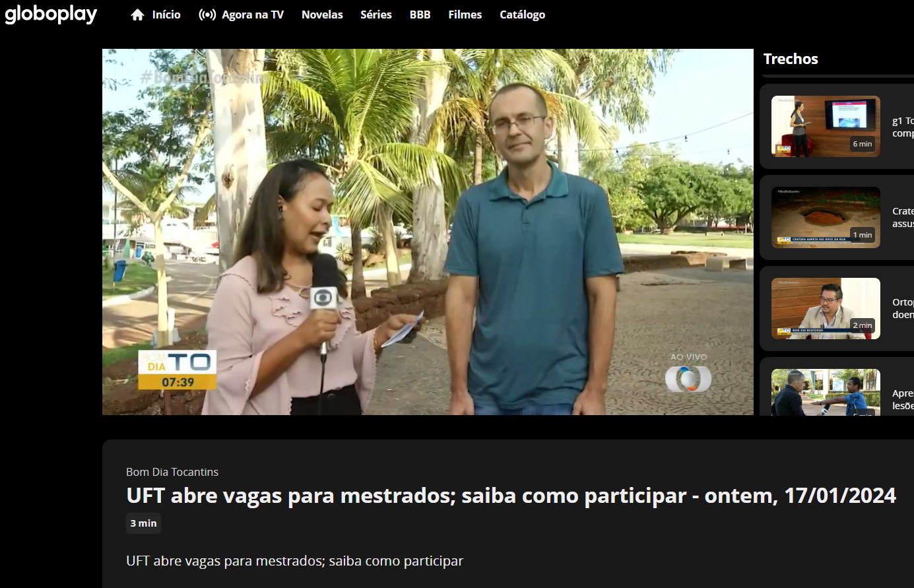Open the 1 min crater clip thumbnail
Image resolution: width=914 pixels, height=588 pixels.
[826, 217]
